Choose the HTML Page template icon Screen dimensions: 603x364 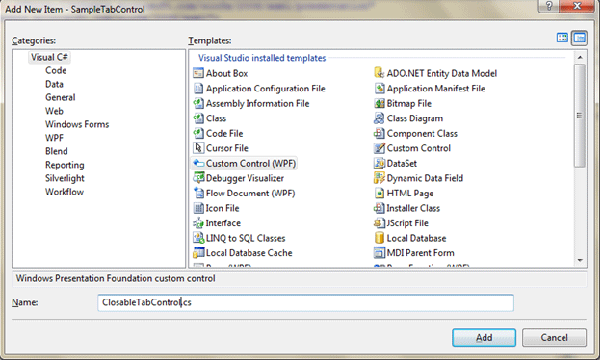coord(380,193)
